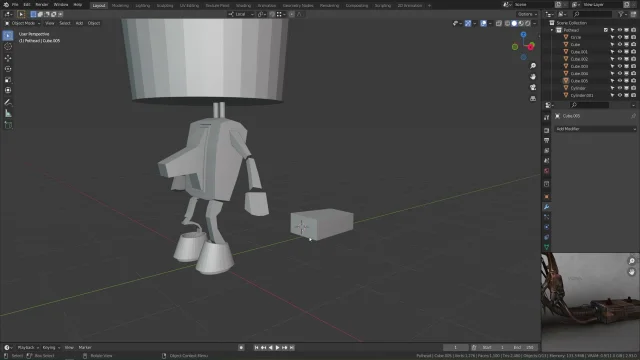This screenshot has width=640, height=360.
Task: Select the Measure tool
Action: (x=8, y=113)
